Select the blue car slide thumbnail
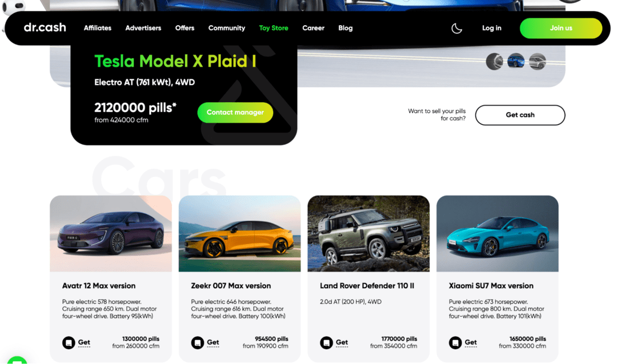The height and width of the screenshot is (364, 617). tap(516, 62)
